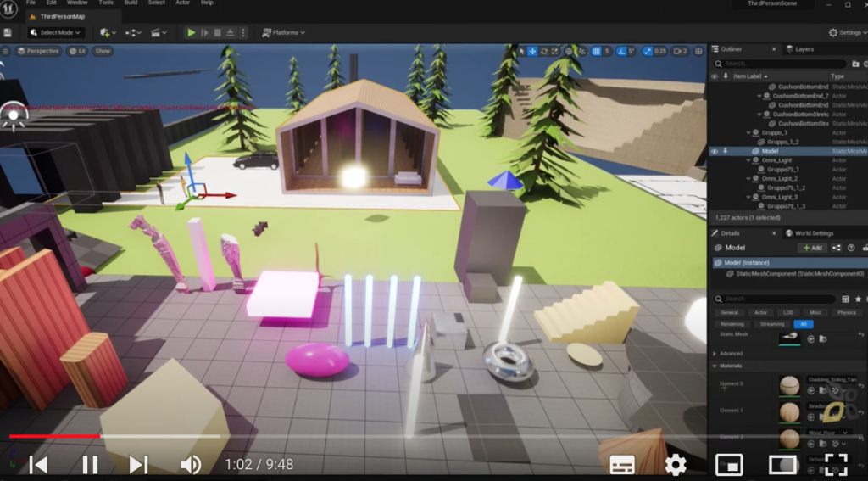Click the Outliner search field
Image resolution: width=868 pixels, height=481 pixels.
click(778, 64)
